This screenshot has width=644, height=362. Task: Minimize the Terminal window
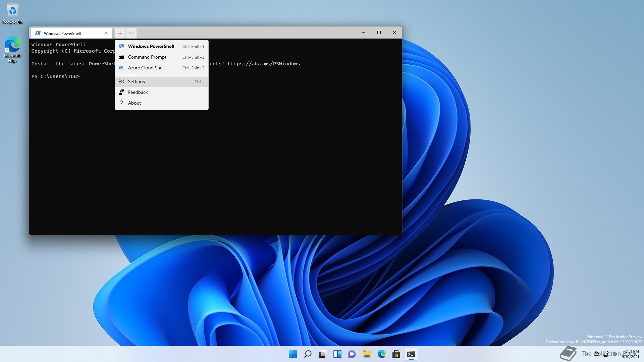[x=363, y=33]
